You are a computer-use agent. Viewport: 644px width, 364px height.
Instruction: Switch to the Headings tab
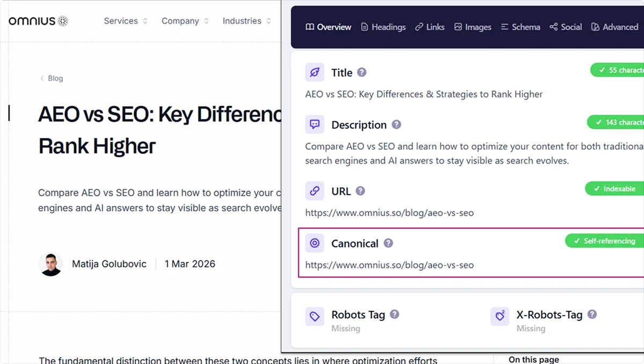click(x=383, y=27)
